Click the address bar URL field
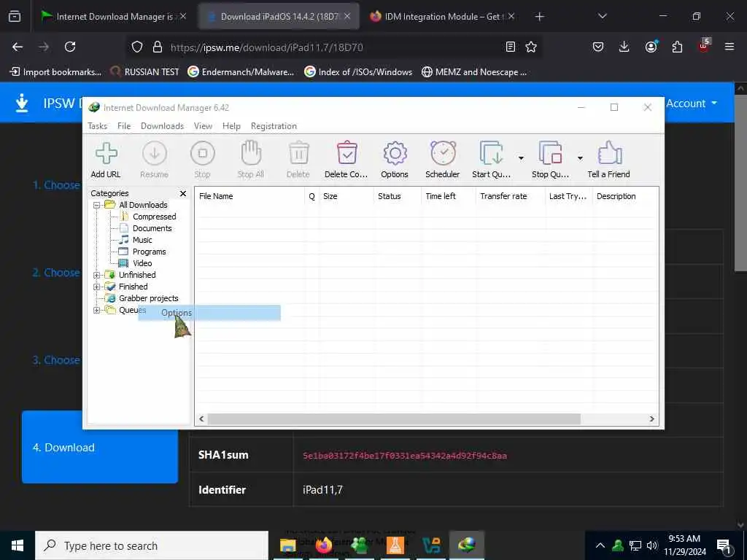The width and height of the screenshot is (747, 560). pos(333,47)
